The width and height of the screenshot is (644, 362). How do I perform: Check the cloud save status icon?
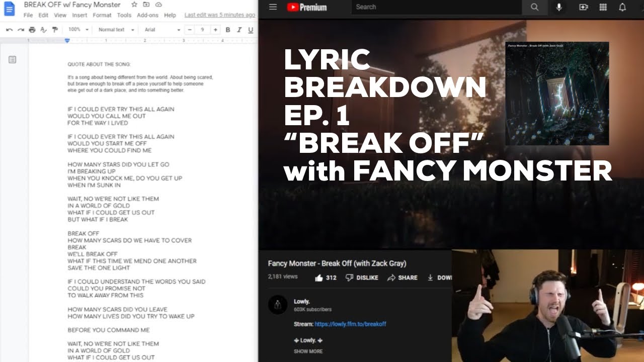[158, 5]
